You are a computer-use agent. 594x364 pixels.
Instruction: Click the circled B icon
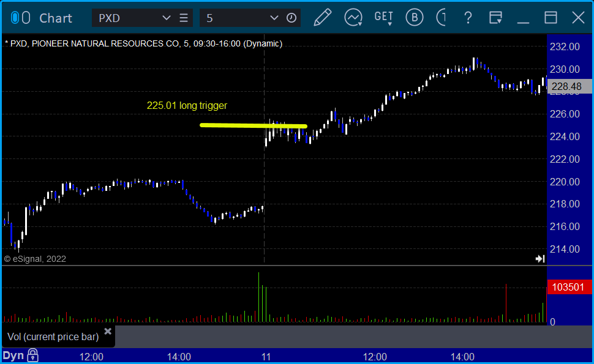pyautogui.click(x=415, y=17)
